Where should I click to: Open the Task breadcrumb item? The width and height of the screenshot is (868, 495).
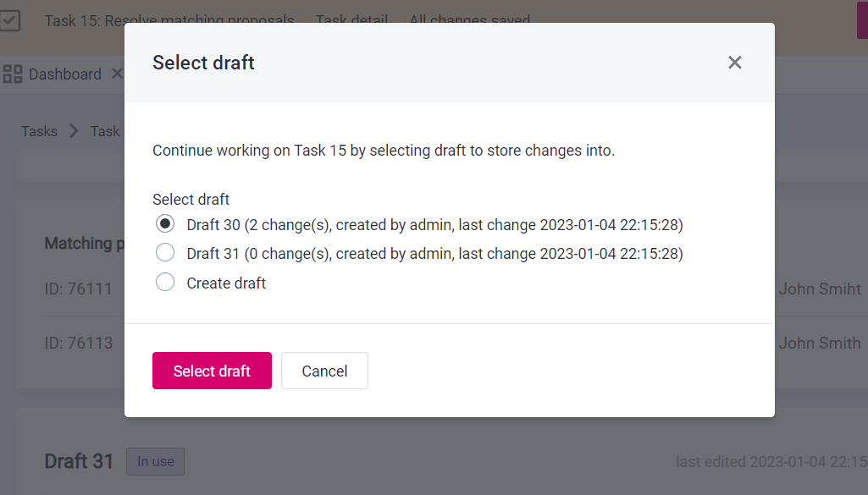(105, 131)
